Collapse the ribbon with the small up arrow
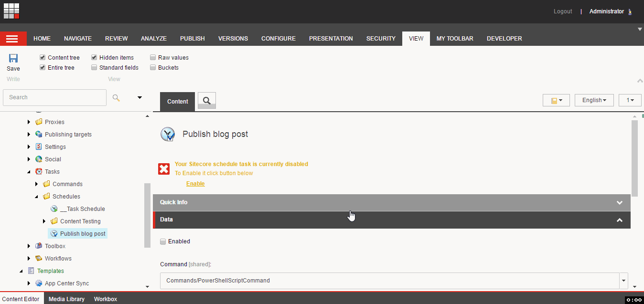Image resolution: width=644 pixels, height=304 pixels. (640, 81)
